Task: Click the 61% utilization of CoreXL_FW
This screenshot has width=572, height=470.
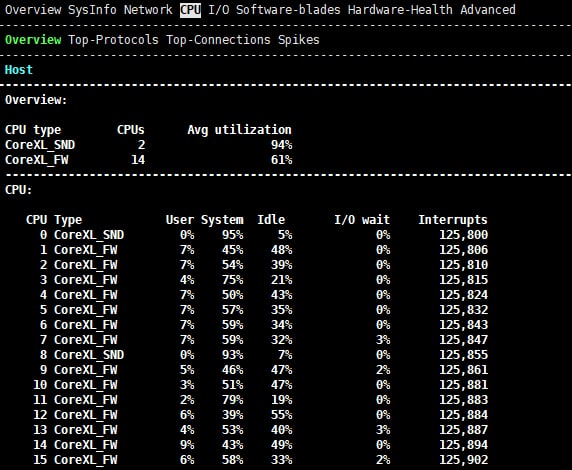Action: (281, 160)
